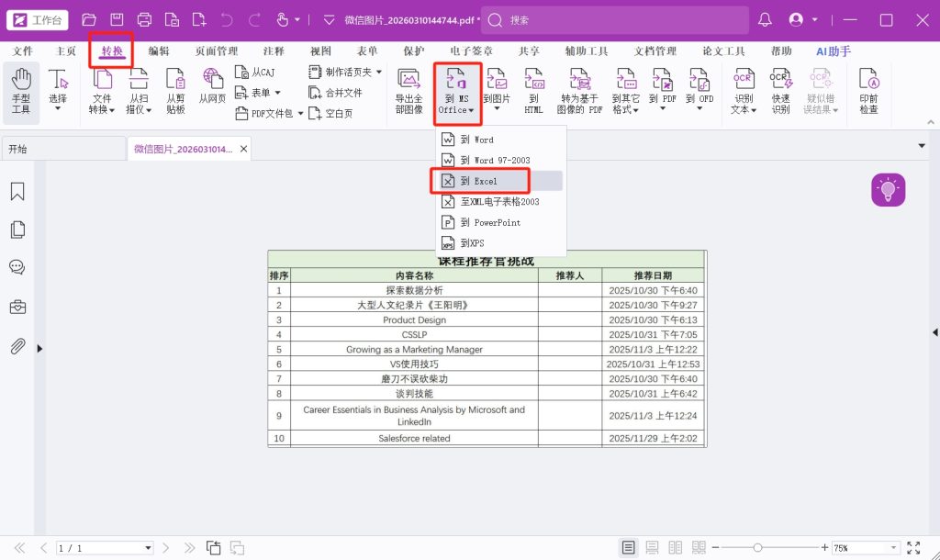Open the attachments paperclip panel
Image resolution: width=940 pixels, height=560 pixels.
point(17,346)
